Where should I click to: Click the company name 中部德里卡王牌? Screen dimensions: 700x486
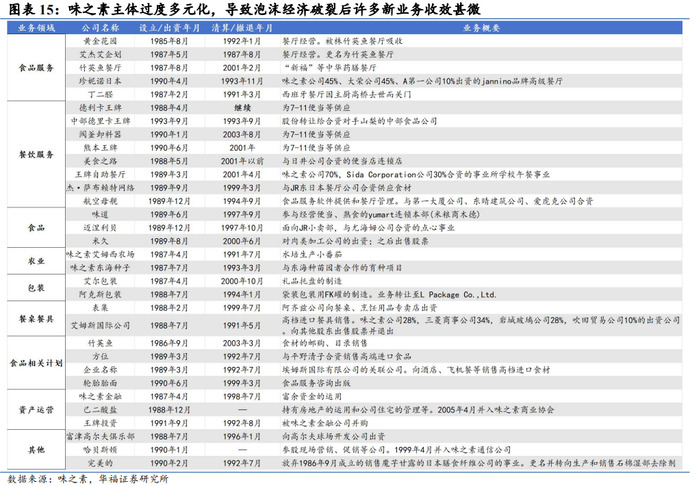[100, 121]
